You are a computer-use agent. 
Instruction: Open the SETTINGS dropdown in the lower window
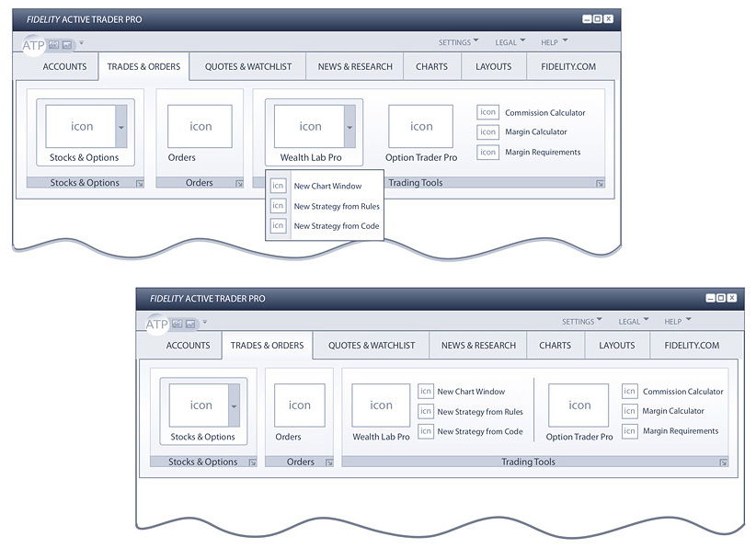click(x=582, y=322)
